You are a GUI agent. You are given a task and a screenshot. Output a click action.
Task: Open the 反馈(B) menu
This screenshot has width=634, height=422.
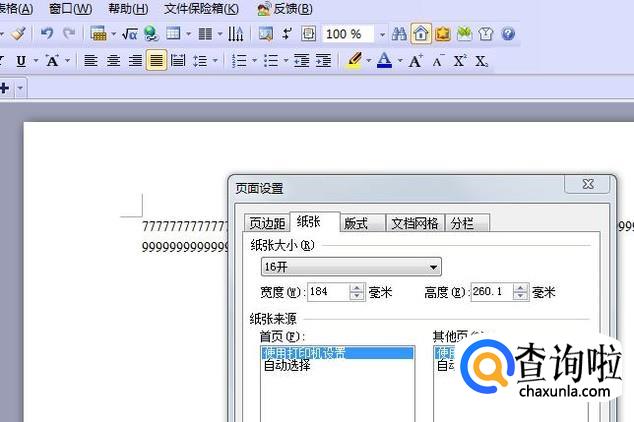285,9
